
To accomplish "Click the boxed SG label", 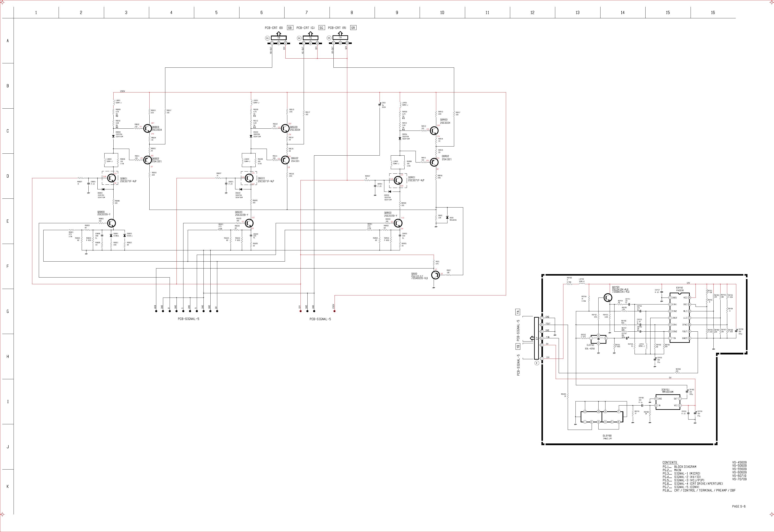I will (321, 28).
